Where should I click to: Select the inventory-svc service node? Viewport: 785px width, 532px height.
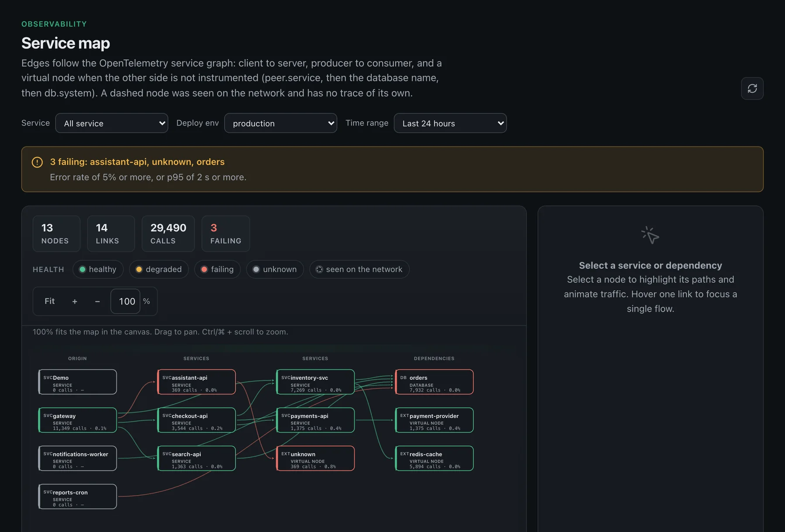(x=316, y=382)
